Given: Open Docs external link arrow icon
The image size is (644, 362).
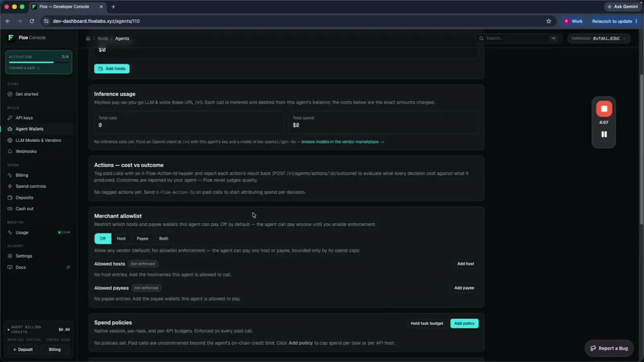Looking at the screenshot, I should pos(68,267).
